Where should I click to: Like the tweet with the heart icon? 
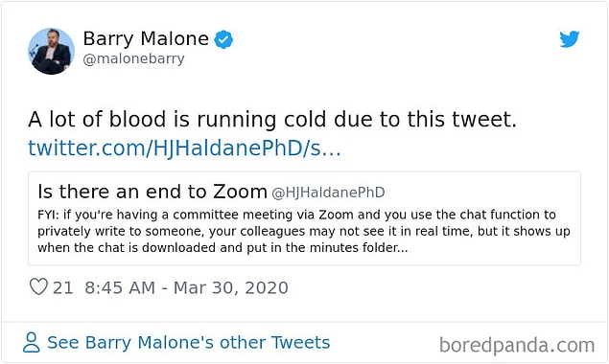[38, 286]
